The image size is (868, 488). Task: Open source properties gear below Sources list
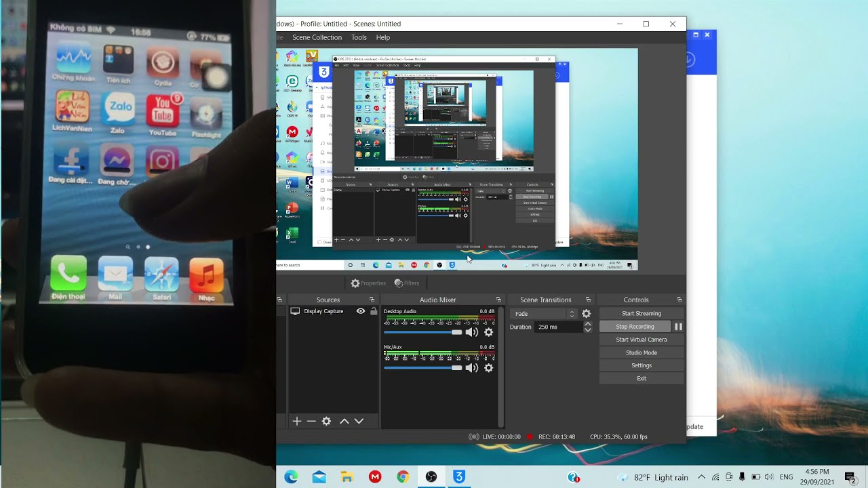tap(326, 421)
